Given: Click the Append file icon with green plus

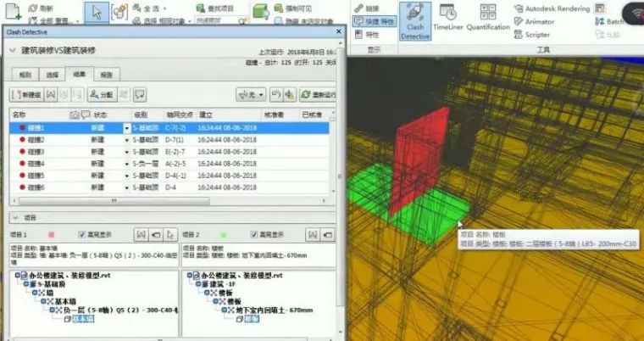Looking at the screenshot, I should 13,10.
